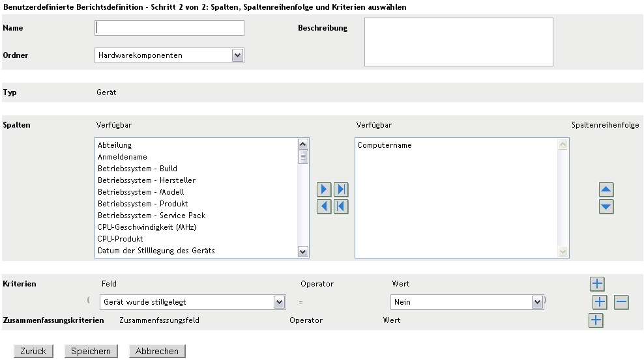
Task: Select 'CPU-Produkt' in the available columns list
Action: pos(121,239)
